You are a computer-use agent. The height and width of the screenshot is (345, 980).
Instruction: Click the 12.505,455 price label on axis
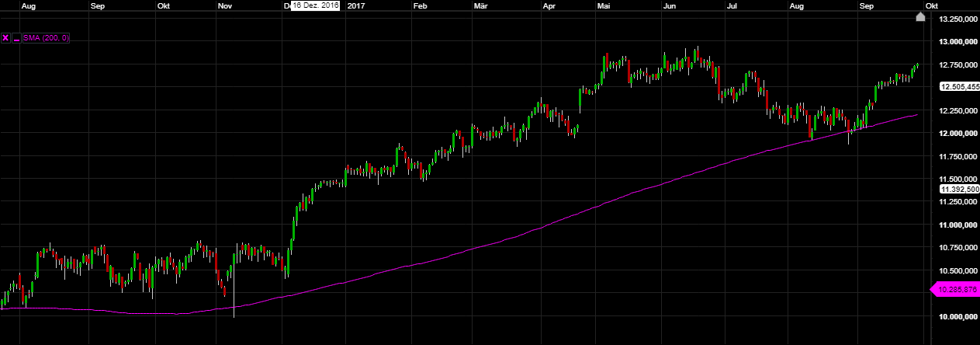(x=957, y=88)
